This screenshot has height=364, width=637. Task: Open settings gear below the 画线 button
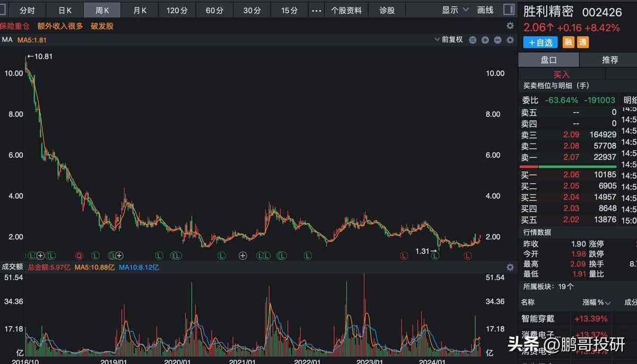[x=510, y=25]
